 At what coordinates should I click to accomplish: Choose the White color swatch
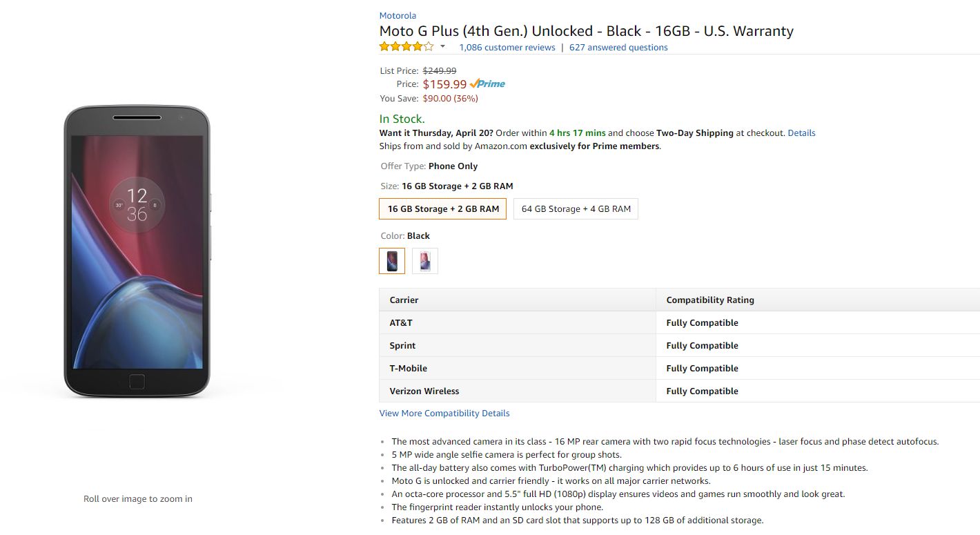click(x=425, y=261)
